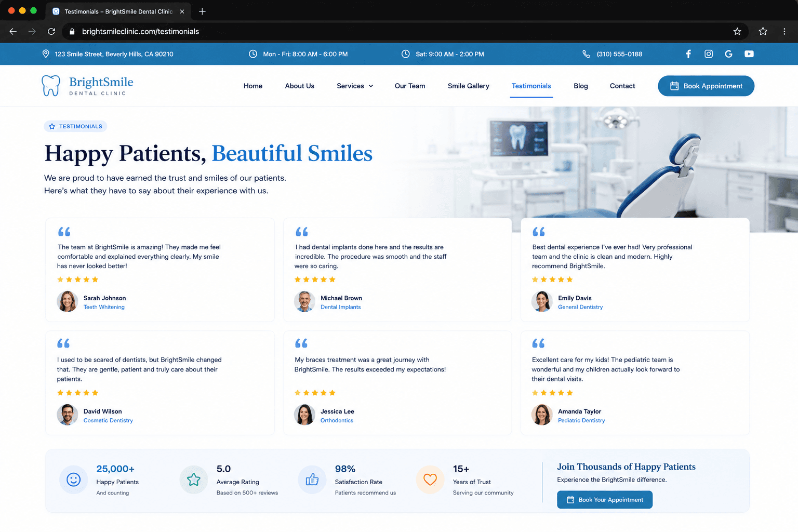Click the "Based on 500+ reviews" text
The image size is (798, 532).
(247, 493)
